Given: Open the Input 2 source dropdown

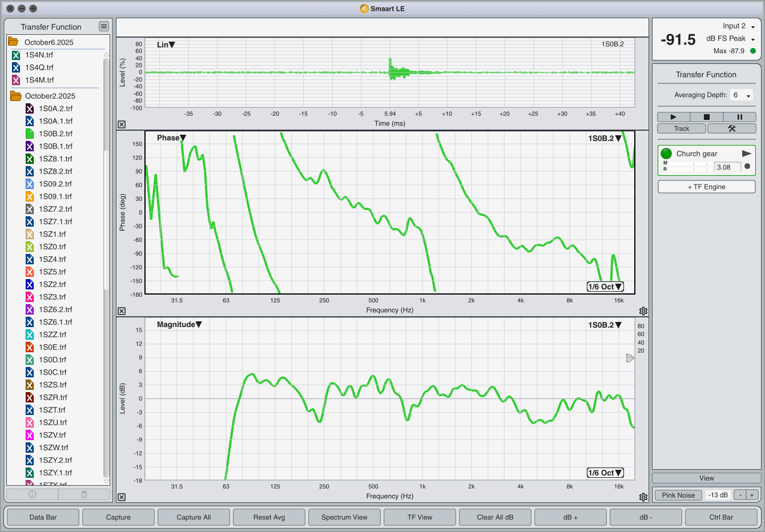Looking at the screenshot, I should (739, 26).
